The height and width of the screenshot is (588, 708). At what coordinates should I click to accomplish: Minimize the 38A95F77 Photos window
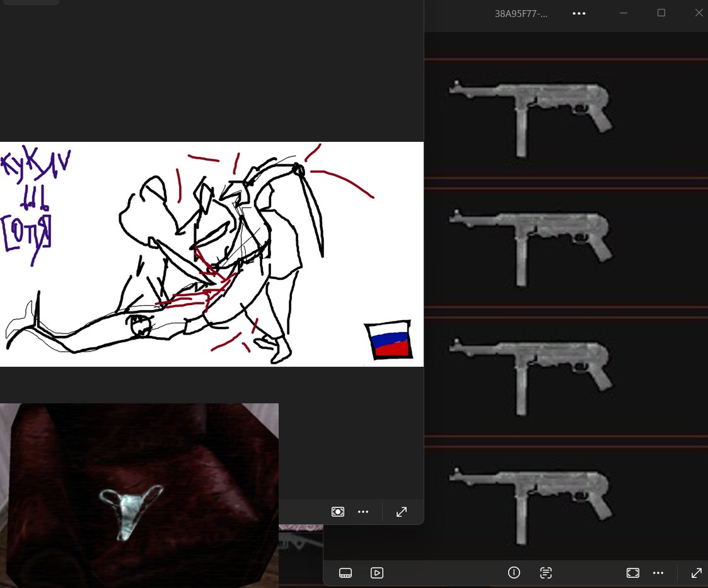pyautogui.click(x=624, y=13)
